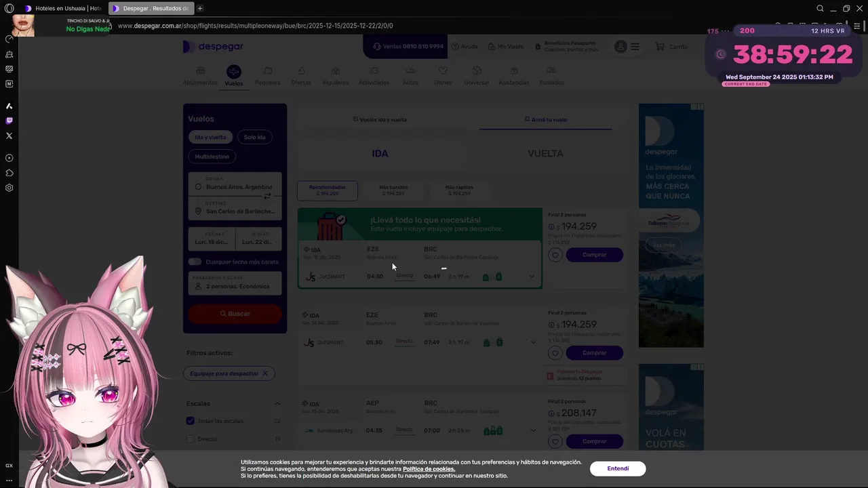This screenshot has height=488, width=868.
Task: Click Comprar for the $208.147 flight
Action: pos(594,442)
